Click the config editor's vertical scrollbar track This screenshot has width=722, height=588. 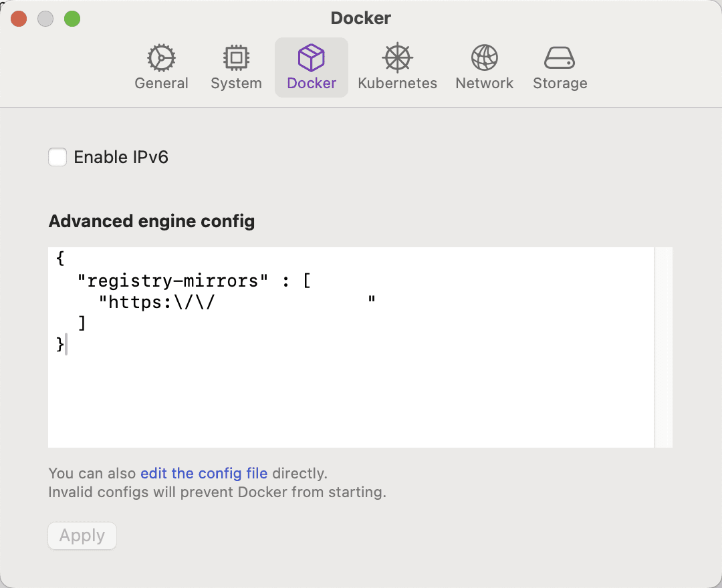[663, 347]
